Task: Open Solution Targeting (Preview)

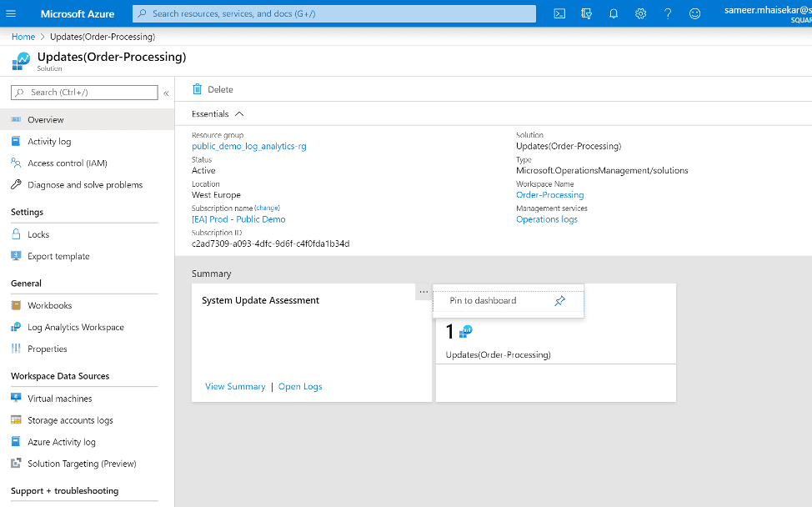Action: (x=87, y=464)
